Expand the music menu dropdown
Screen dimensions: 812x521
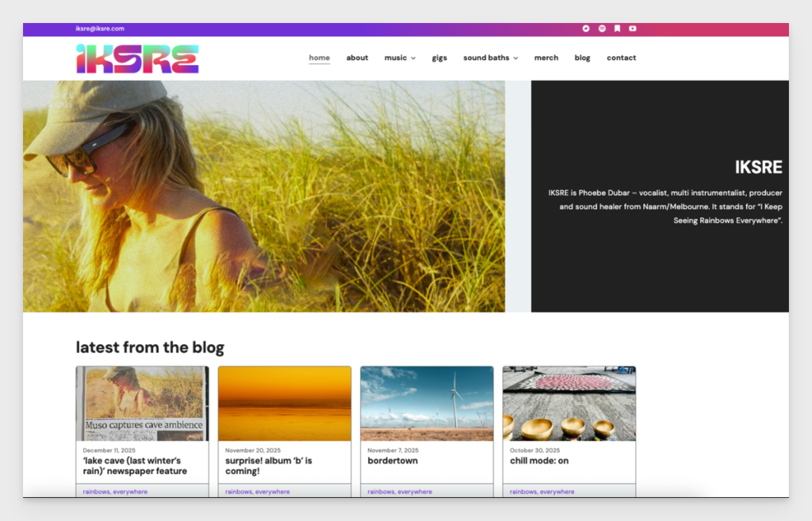coord(400,58)
